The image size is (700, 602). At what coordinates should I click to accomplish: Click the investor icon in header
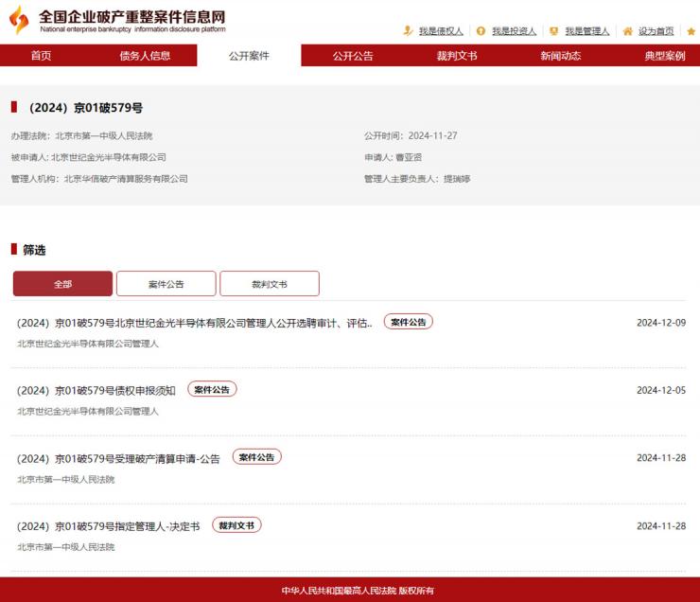pyautogui.click(x=481, y=31)
